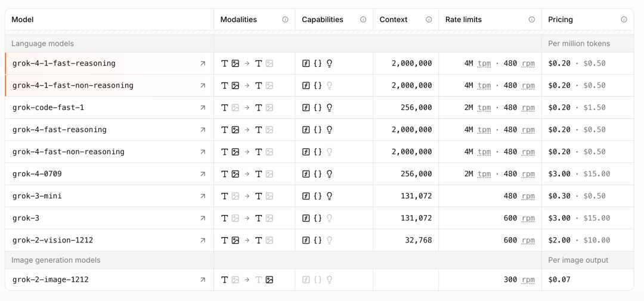This screenshot has width=644, height=301.
Task: Click Rate limits info icon
Action: pyautogui.click(x=531, y=20)
